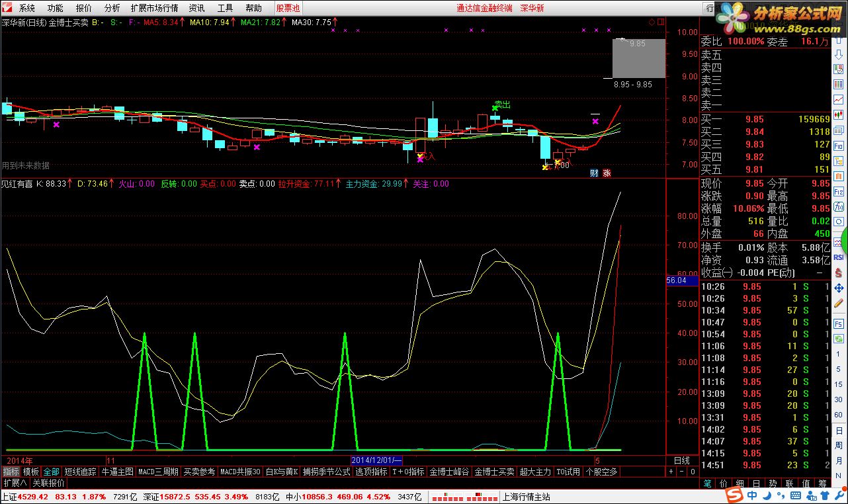Viewport: 848px width, 504px height.
Task: Select the MACD三周期 indicator tab
Action: [159, 472]
